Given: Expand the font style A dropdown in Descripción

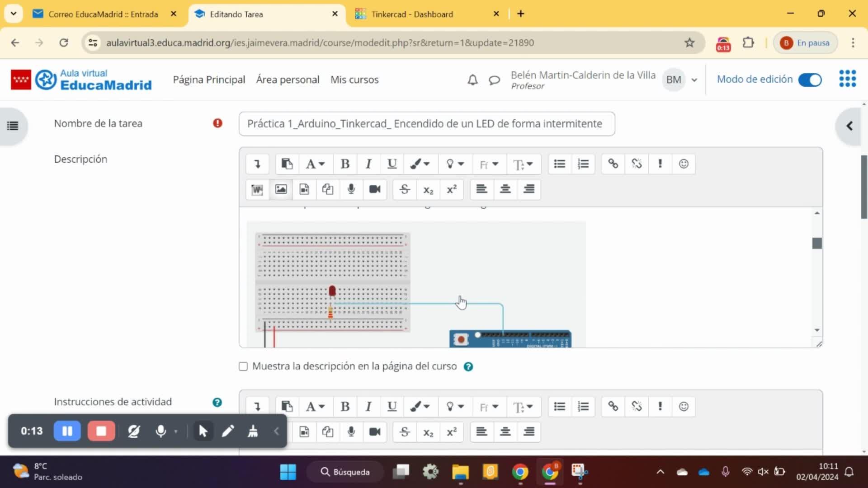Looking at the screenshot, I should click(x=315, y=164).
